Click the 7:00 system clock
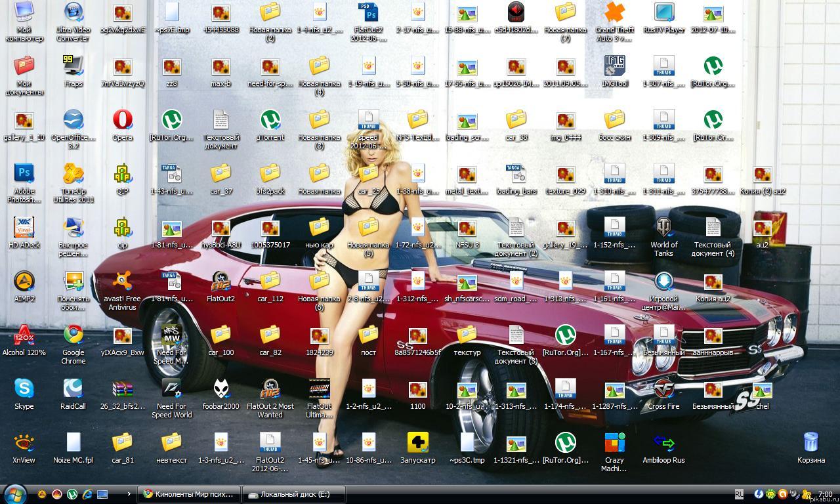The width and height of the screenshot is (840, 504). click(825, 494)
